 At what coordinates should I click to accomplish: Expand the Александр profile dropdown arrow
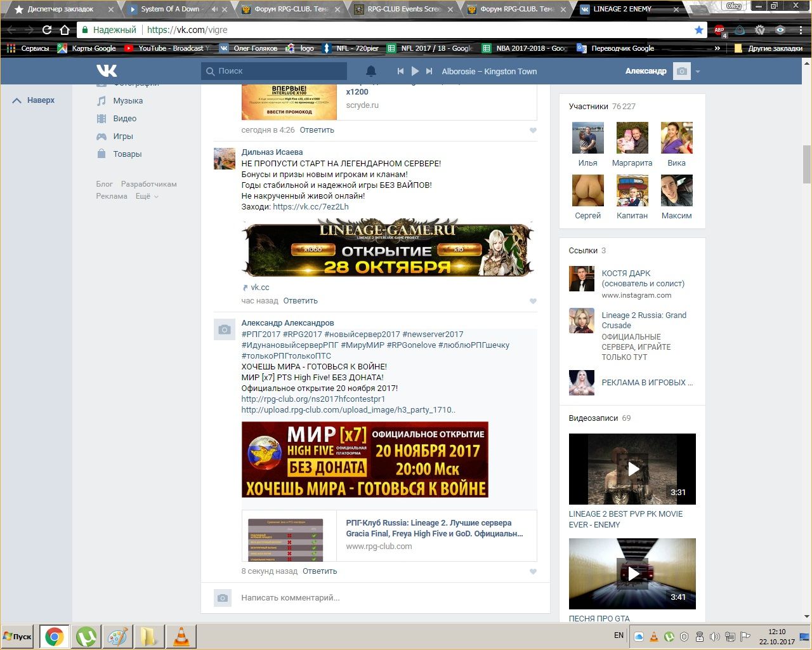point(698,72)
